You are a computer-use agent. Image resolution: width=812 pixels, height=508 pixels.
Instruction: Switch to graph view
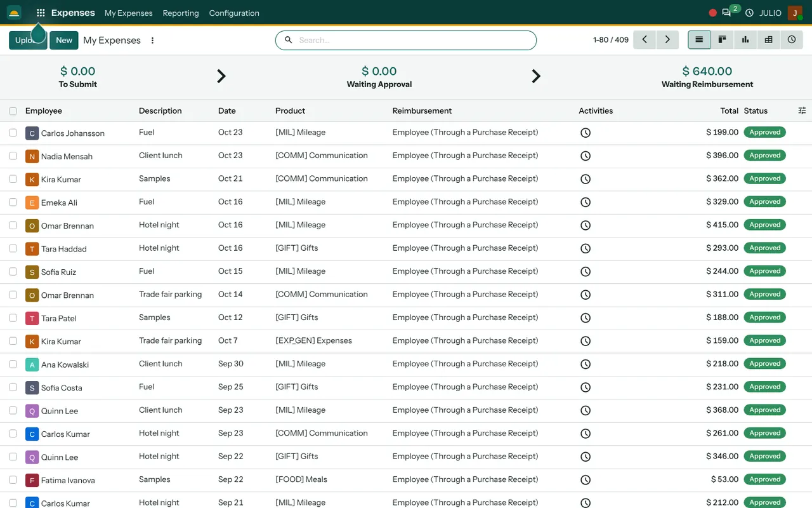coord(745,39)
